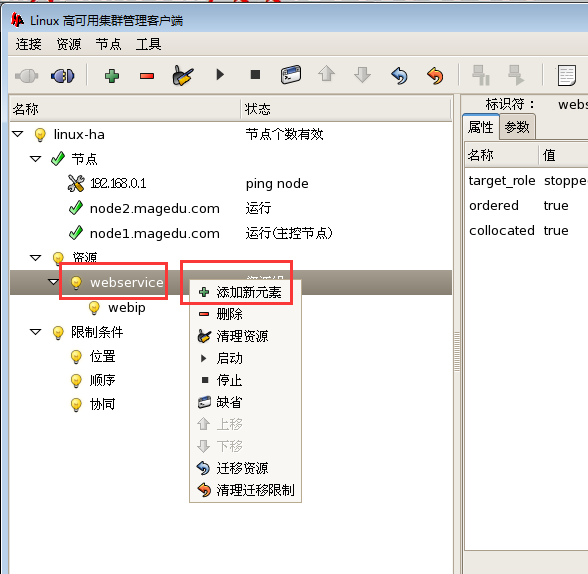Click the pane divider handle
Viewport: 588px width, 574px height.
tap(457, 352)
